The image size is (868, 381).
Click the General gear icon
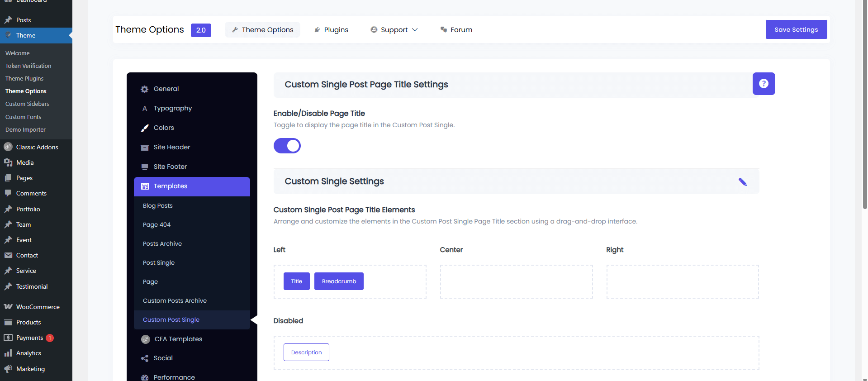[x=145, y=89]
